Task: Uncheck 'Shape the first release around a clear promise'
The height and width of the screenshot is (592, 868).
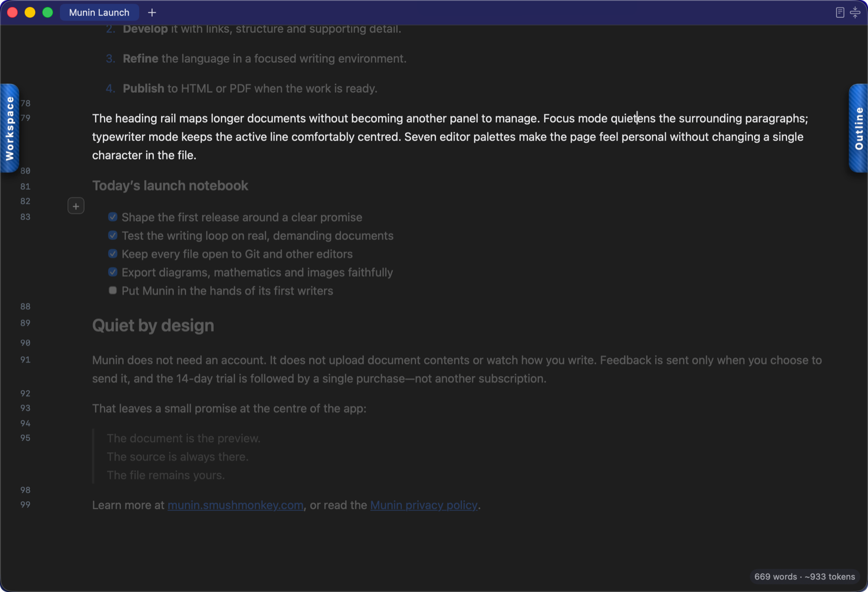Action: [113, 217]
